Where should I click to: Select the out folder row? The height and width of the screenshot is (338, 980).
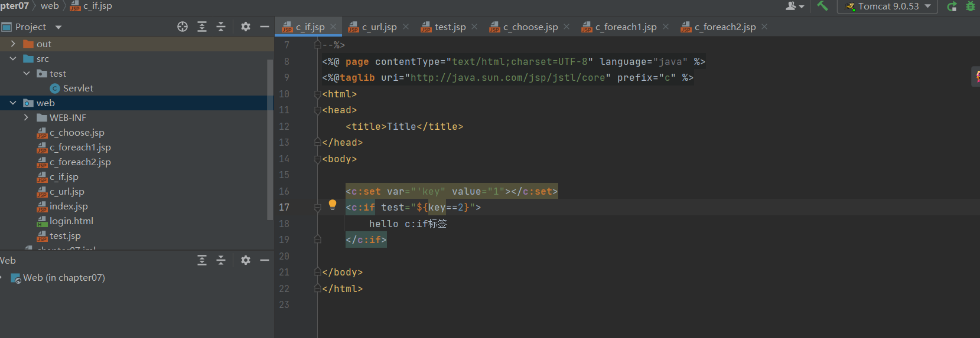[136, 44]
